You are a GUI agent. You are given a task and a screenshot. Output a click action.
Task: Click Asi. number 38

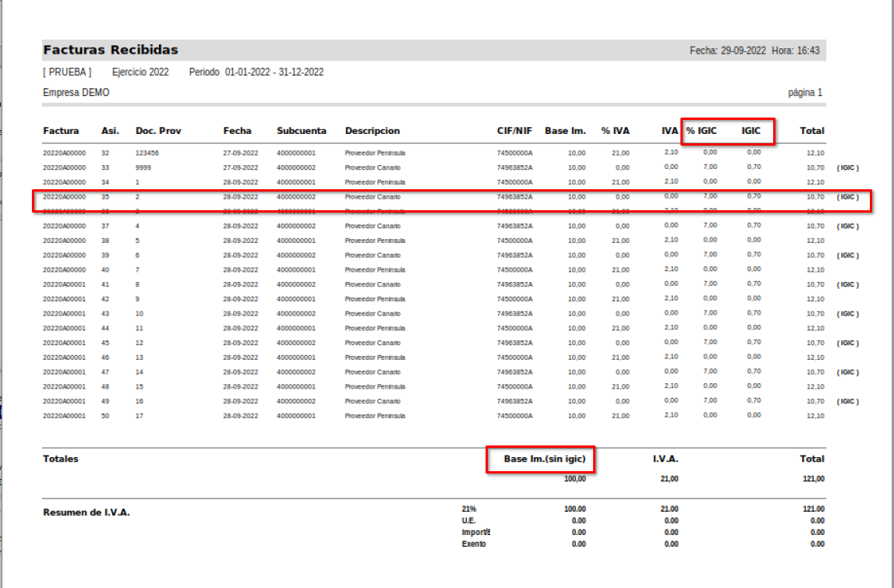105,241
